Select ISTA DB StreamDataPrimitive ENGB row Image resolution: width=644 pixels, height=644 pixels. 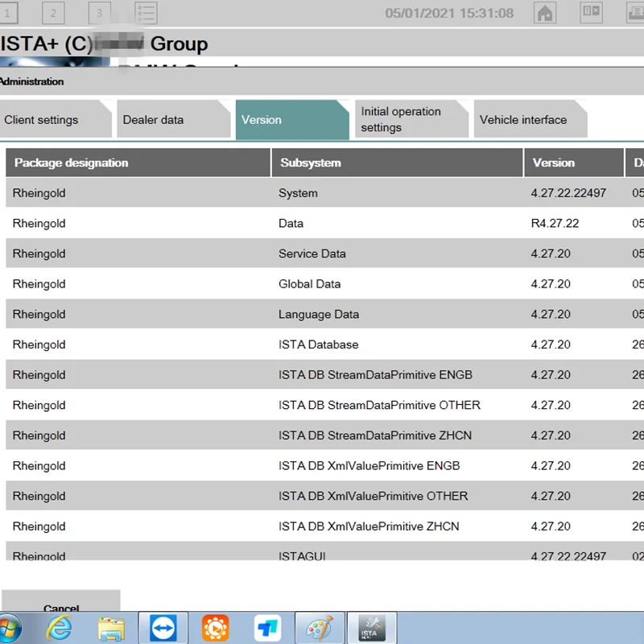325,374
